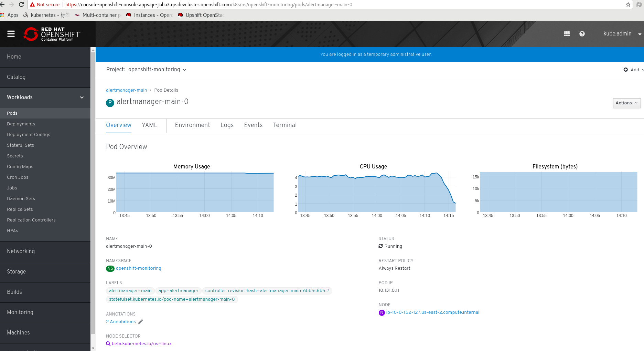Expand Storage sidebar section
The image size is (644, 351).
pyautogui.click(x=45, y=272)
